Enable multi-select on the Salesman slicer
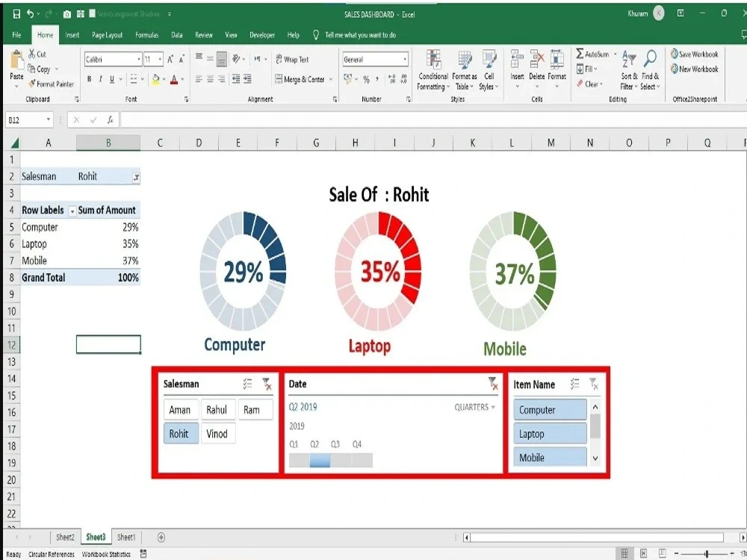The height and width of the screenshot is (560, 747). click(247, 385)
